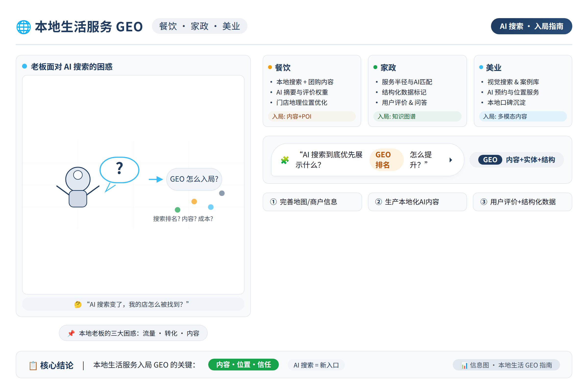The image size is (588, 392).
Task: Click the thinking face emoji in quote bar
Action: pos(78,305)
